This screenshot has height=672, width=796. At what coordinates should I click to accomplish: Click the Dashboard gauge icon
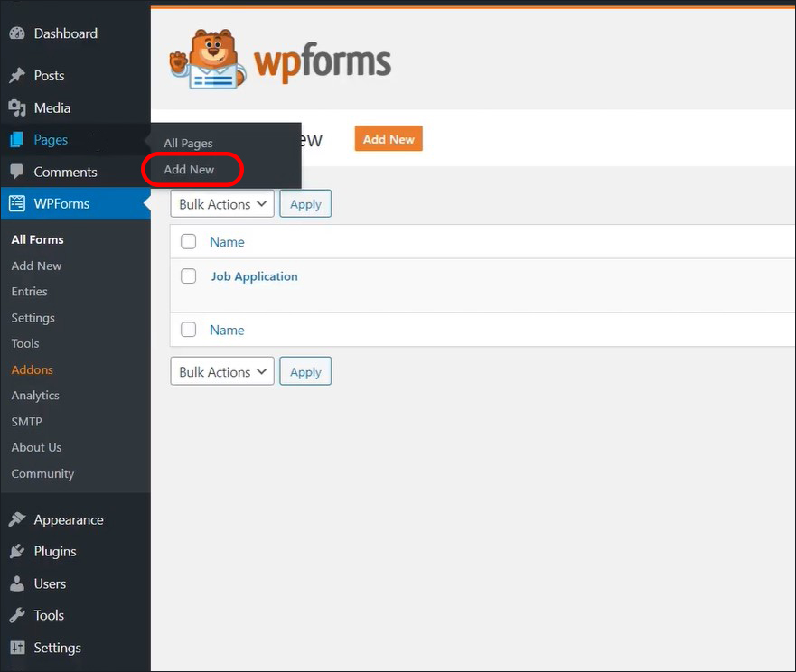17,33
